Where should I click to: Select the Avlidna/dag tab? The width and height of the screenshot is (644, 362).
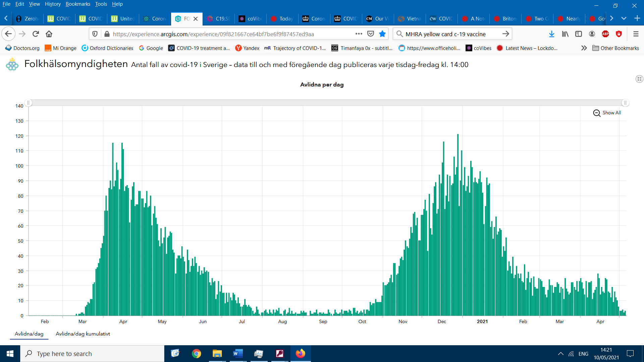29,334
